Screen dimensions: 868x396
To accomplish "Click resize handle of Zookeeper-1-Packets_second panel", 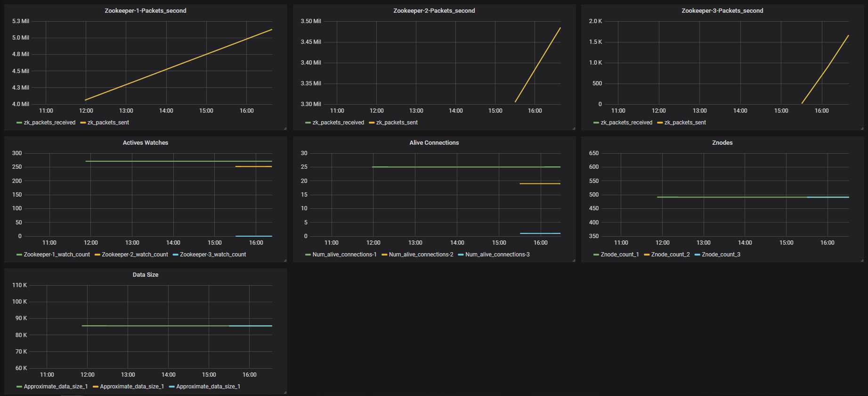I will point(285,128).
